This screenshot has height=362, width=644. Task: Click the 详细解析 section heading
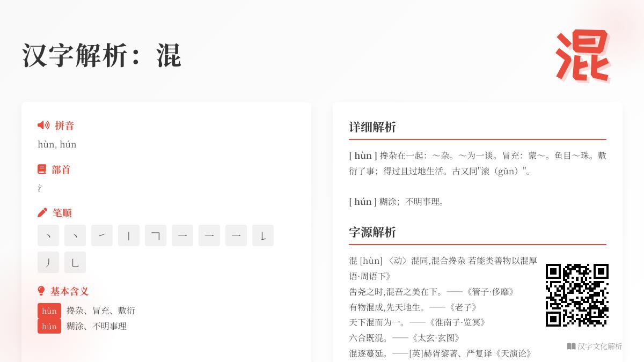point(372,127)
